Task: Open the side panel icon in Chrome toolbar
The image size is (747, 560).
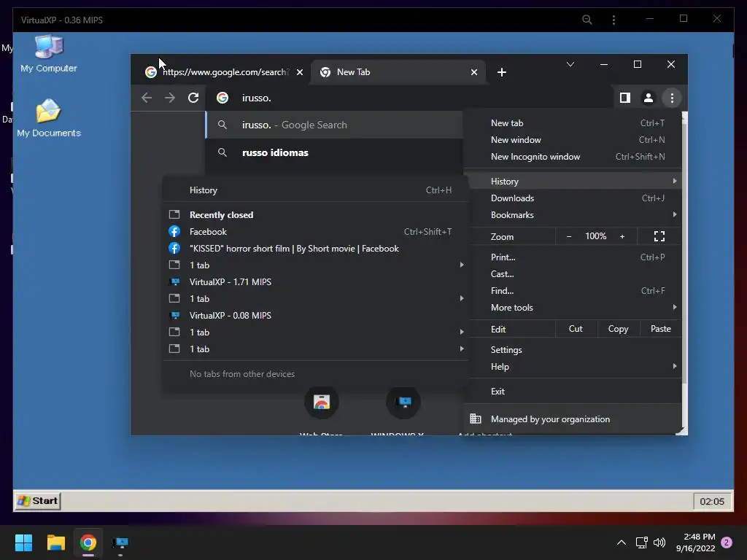Action: 625,98
